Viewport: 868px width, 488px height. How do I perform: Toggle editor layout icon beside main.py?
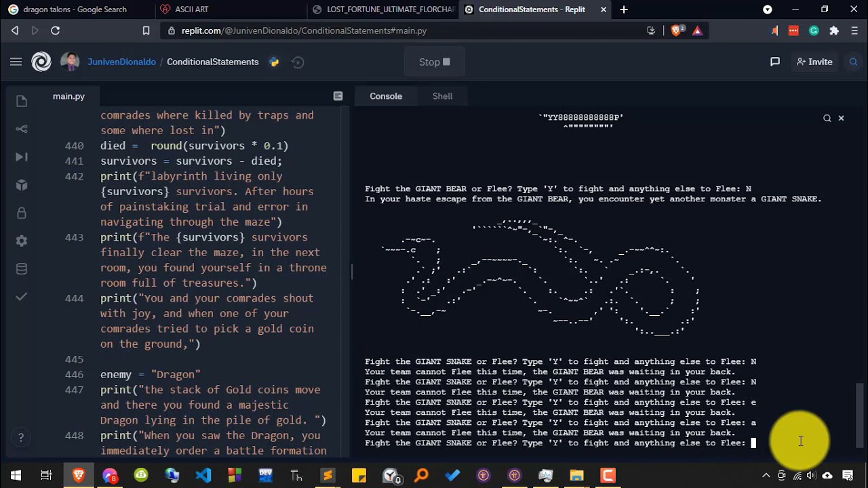[338, 96]
